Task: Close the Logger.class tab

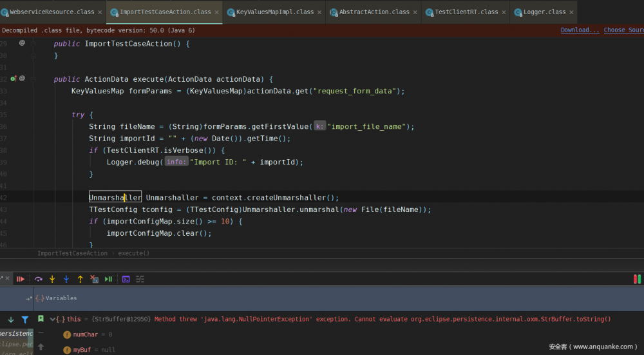Action: (x=571, y=12)
